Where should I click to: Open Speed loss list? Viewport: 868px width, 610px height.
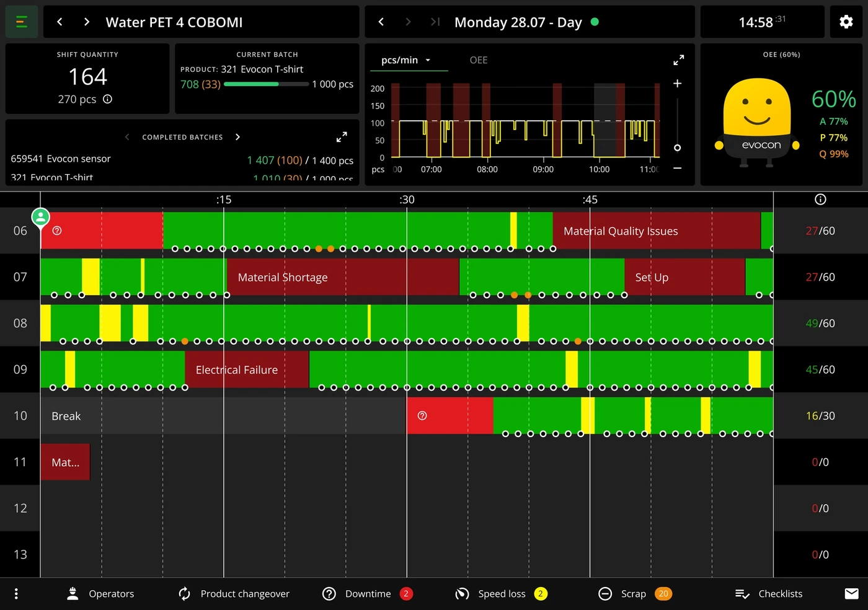tap(502, 594)
